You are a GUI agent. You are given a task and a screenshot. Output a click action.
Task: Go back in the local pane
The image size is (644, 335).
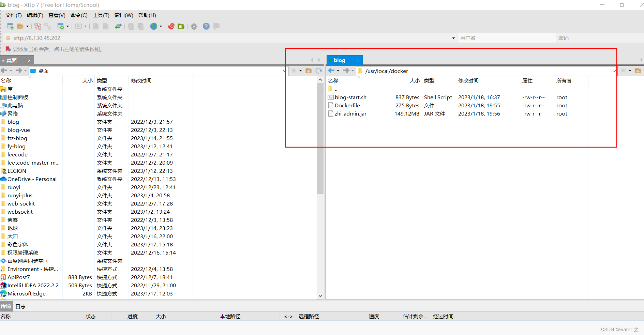click(x=4, y=71)
